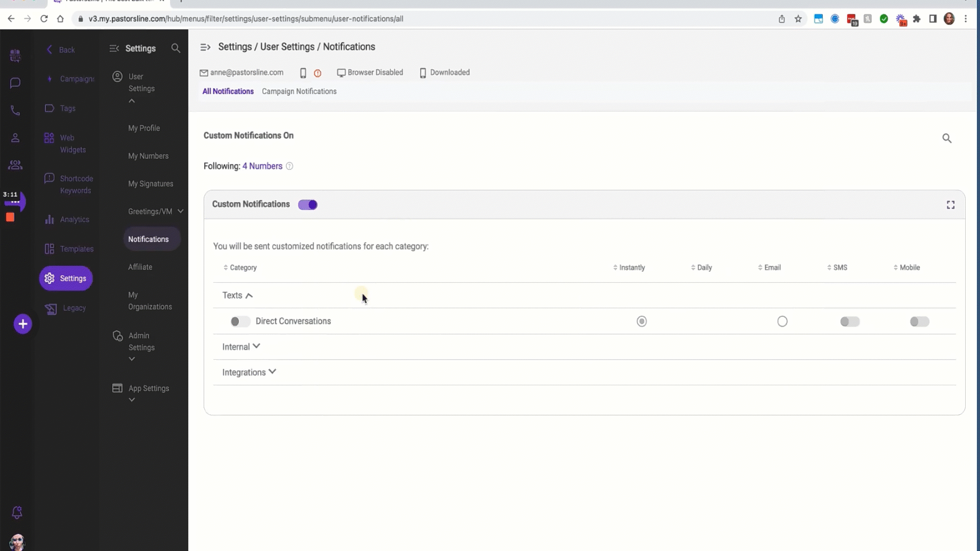Switch to Campaign Notifications tab
Screen dimensions: 980x551
pos(299,91)
